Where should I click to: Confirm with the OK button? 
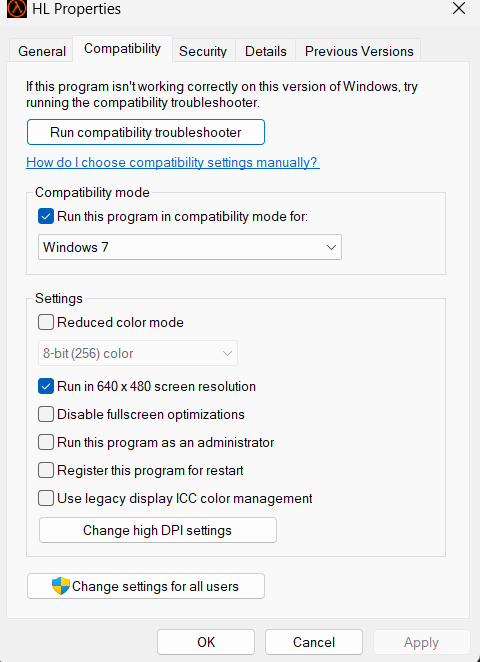(x=206, y=642)
